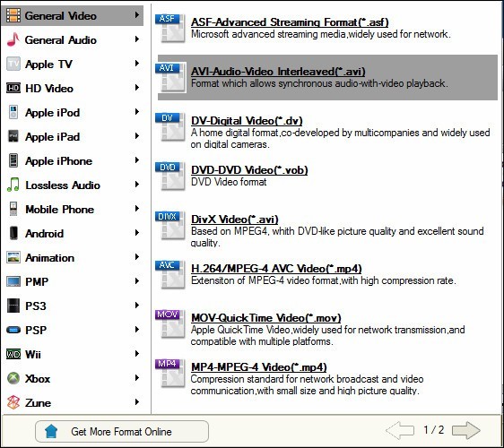This screenshot has height=448, width=504.
Task: Click the MP4 format file icon
Action: click(x=170, y=373)
